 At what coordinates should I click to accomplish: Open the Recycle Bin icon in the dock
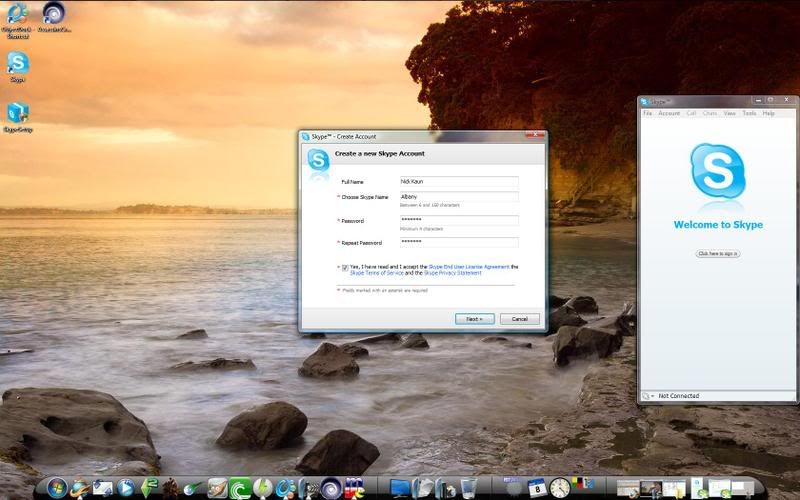tap(467, 488)
